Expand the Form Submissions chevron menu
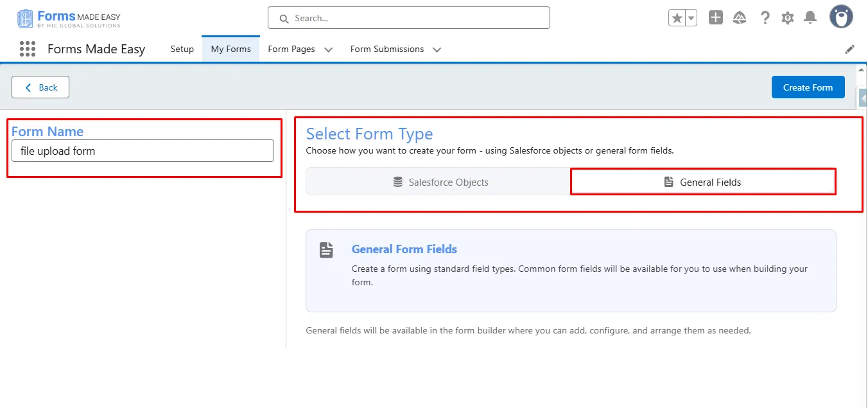 pyautogui.click(x=437, y=49)
